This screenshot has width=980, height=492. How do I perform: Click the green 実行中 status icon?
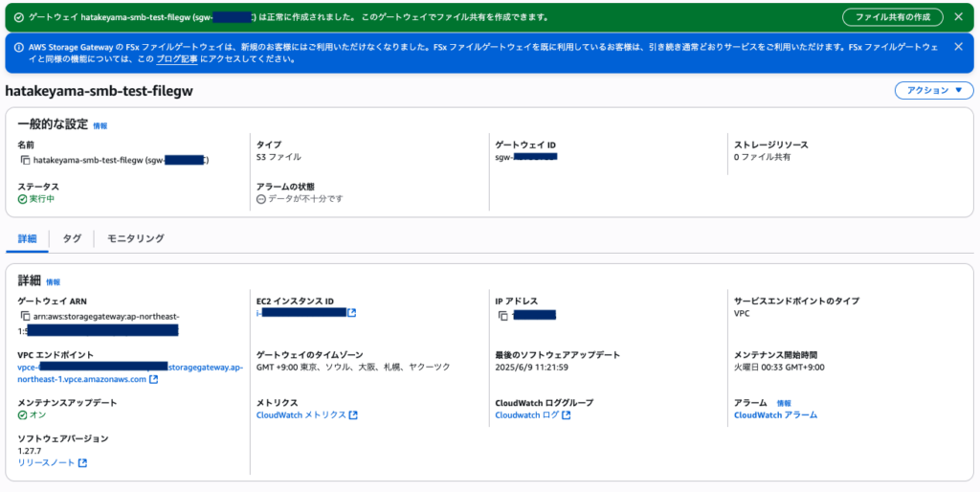point(23,199)
